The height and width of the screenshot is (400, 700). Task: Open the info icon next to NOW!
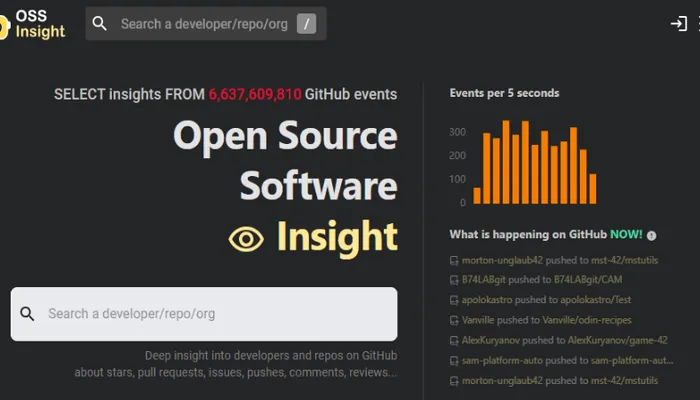pos(652,235)
